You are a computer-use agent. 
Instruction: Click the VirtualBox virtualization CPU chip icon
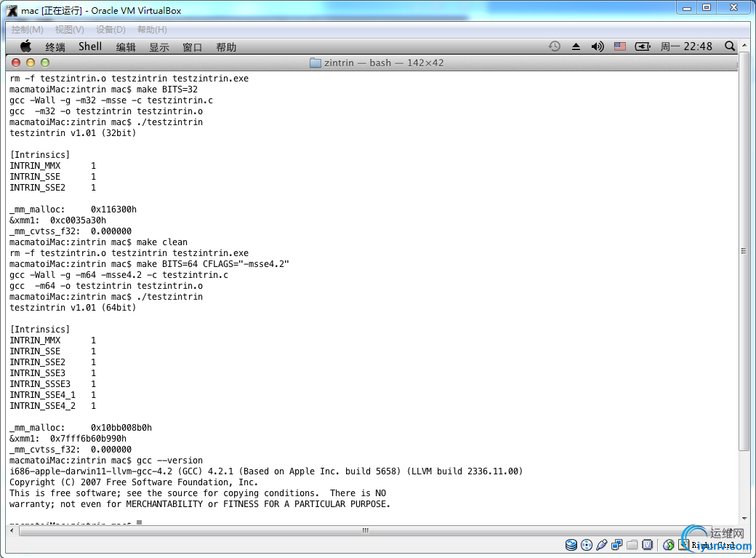(647, 545)
